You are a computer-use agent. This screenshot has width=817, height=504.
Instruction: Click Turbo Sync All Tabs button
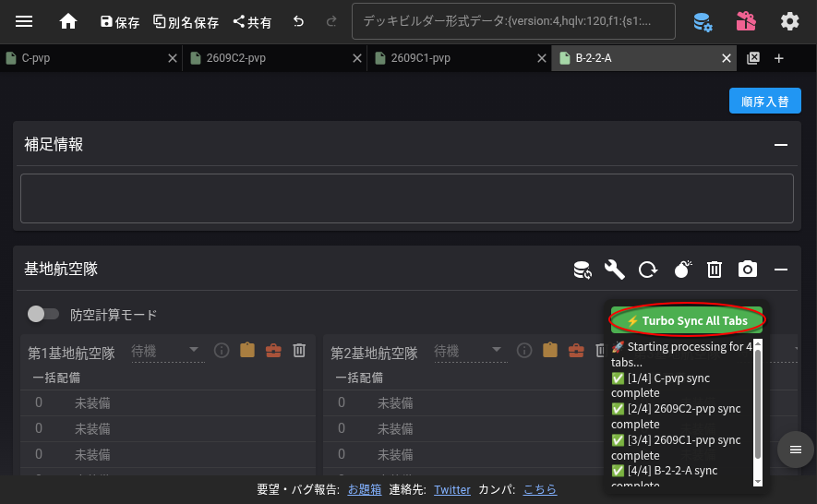(687, 320)
